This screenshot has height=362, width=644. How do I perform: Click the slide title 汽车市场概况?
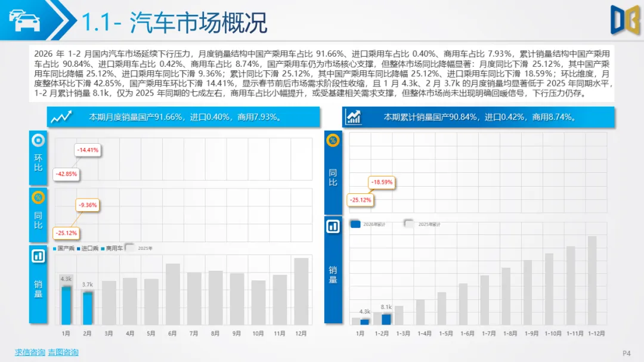tap(199, 22)
